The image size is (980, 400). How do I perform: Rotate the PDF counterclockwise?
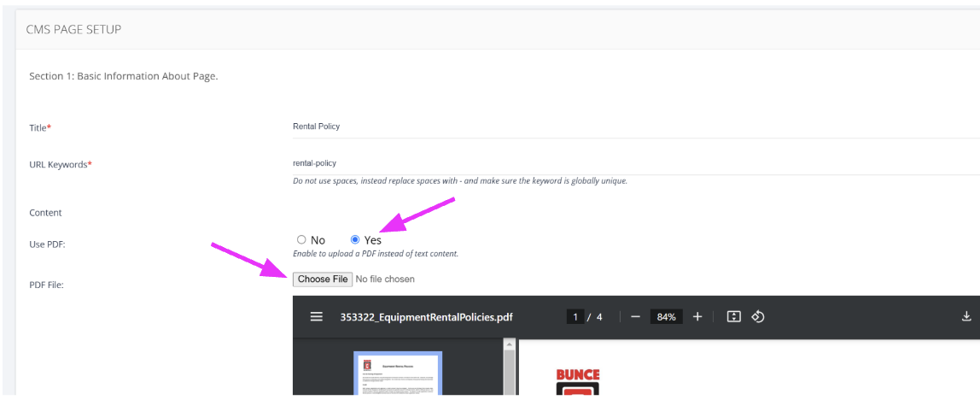point(757,317)
